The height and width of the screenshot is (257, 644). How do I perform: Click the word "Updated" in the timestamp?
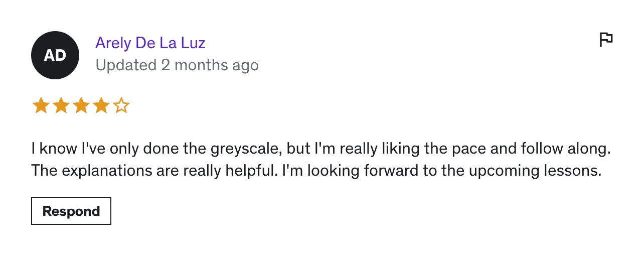click(x=126, y=65)
